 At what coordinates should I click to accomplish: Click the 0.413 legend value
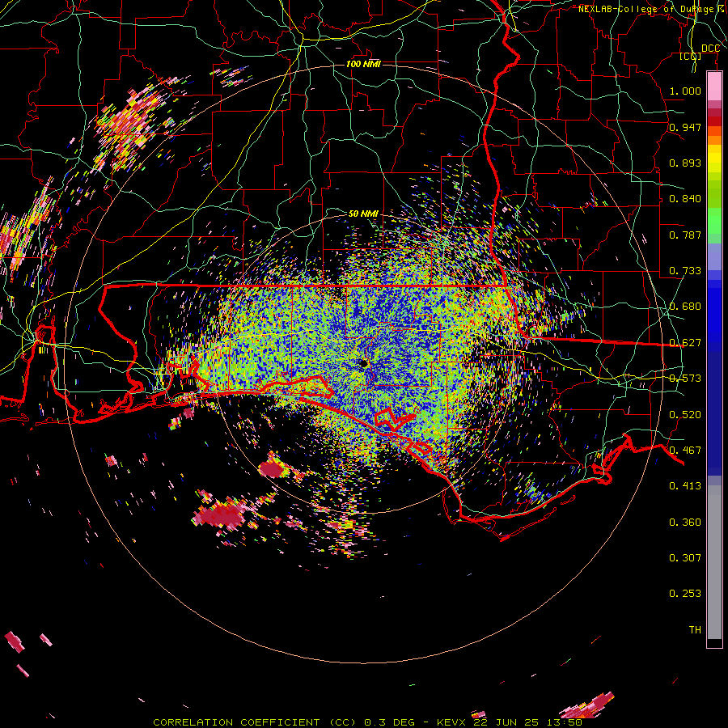[x=685, y=486]
